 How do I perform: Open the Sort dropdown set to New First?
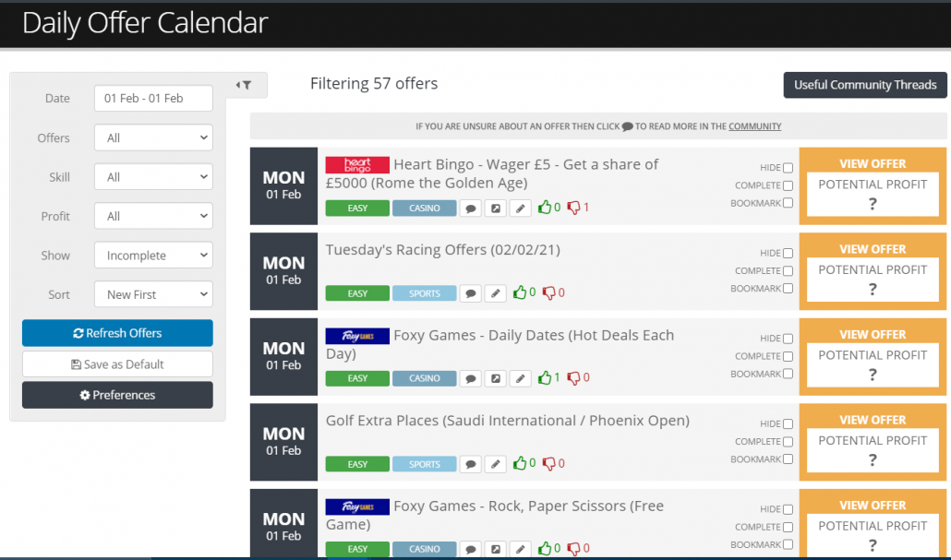tap(153, 294)
